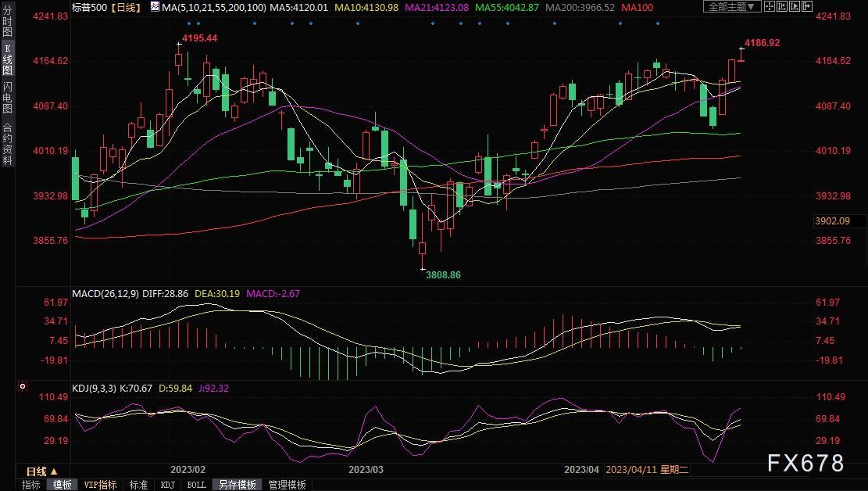868x491 pixels.
Task: Click the MA(5,10,21,55,200,100) parameters label
Action: 213,7
